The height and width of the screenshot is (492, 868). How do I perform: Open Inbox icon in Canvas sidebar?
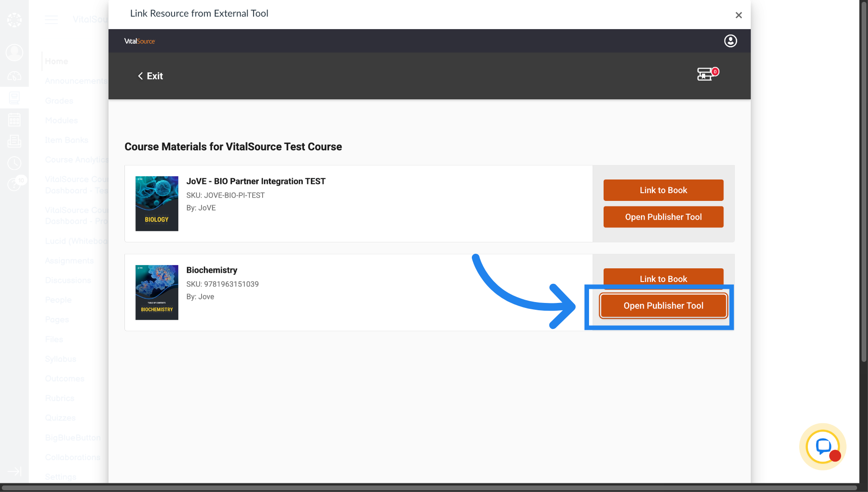(x=14, y=141)
